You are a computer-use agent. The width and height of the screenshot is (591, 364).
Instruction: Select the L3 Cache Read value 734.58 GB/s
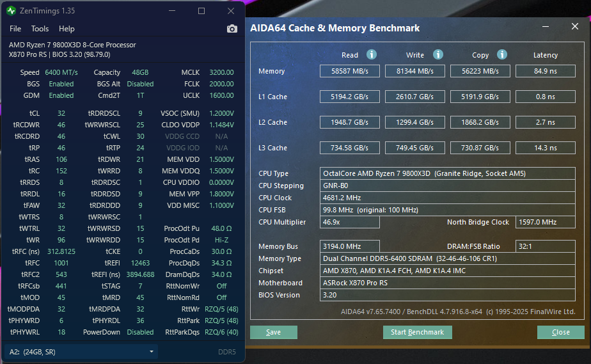tap(350, 148)
